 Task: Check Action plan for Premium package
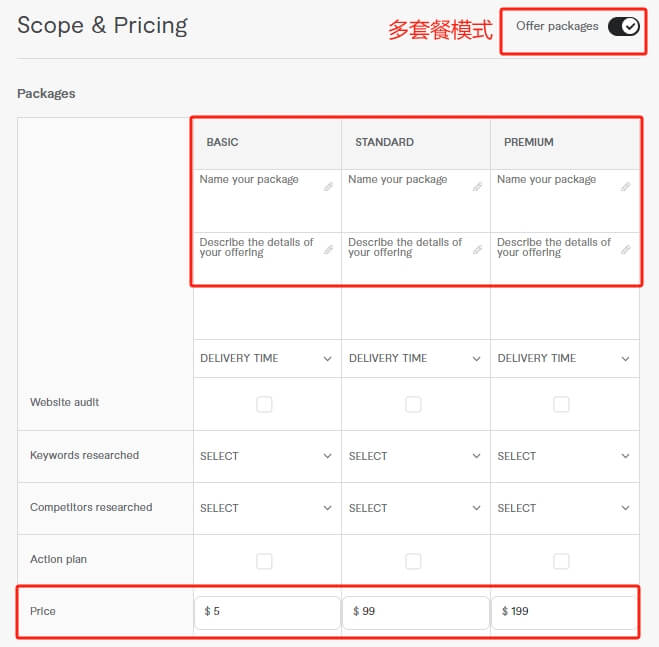561,561
